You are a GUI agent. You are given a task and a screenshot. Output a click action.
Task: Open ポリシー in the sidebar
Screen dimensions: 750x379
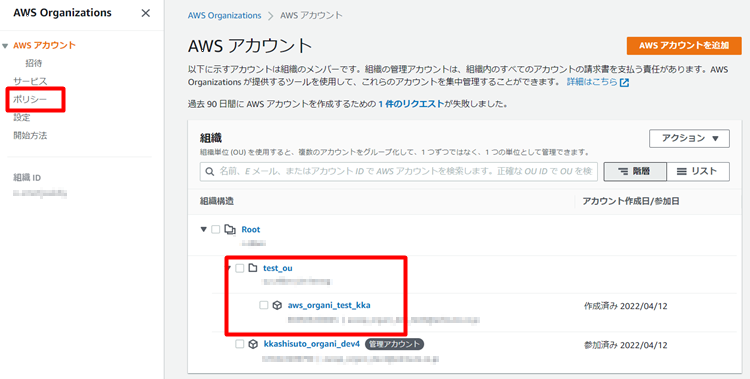pyautogui.click(x=30, y=99)
